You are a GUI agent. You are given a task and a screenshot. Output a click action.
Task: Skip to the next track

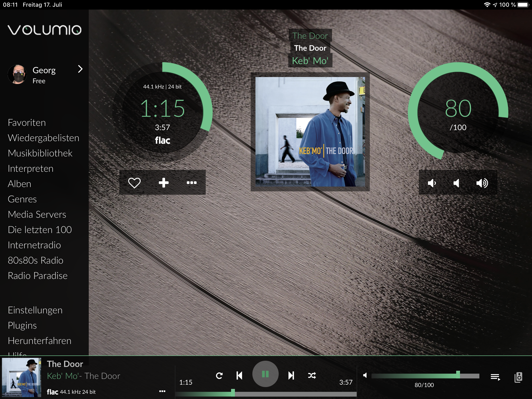pos(291,375)
